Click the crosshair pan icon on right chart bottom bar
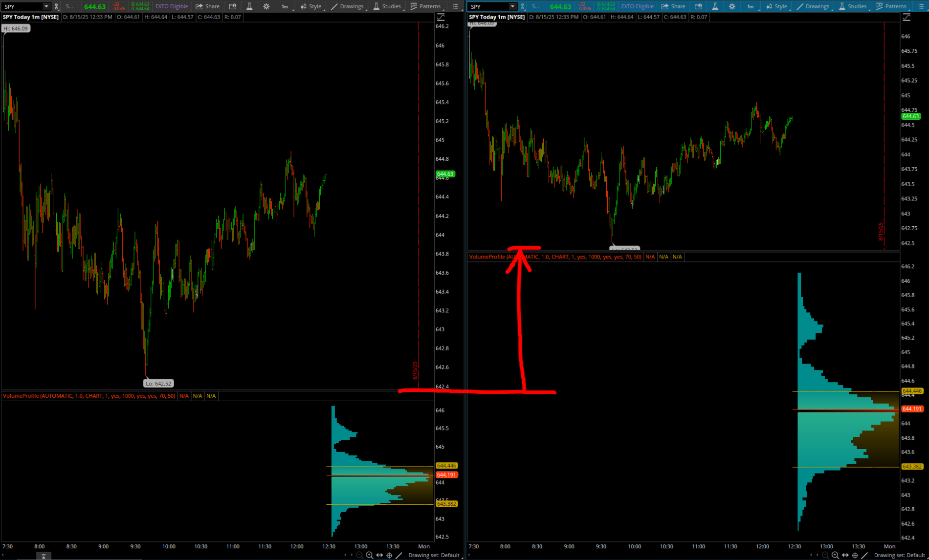The width and height of the screenshot is (929, 560). 855,555
